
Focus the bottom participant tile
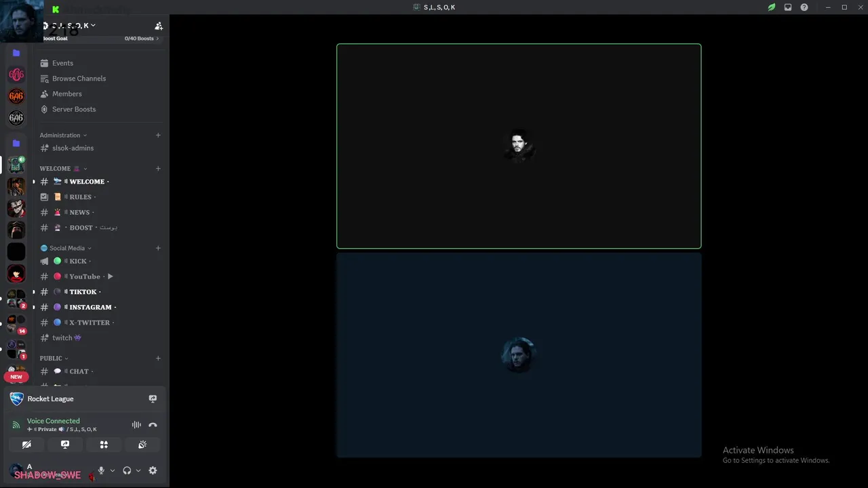519,355
